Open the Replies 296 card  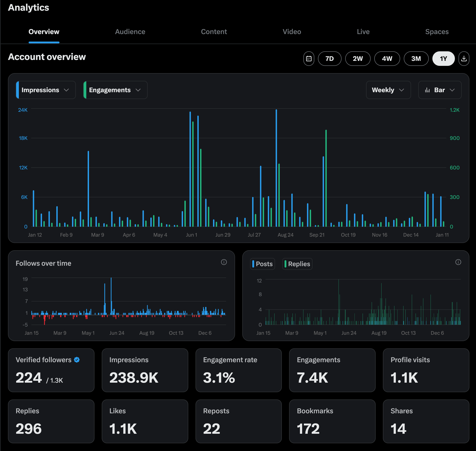pyautogui.click(x=51, y=421)
